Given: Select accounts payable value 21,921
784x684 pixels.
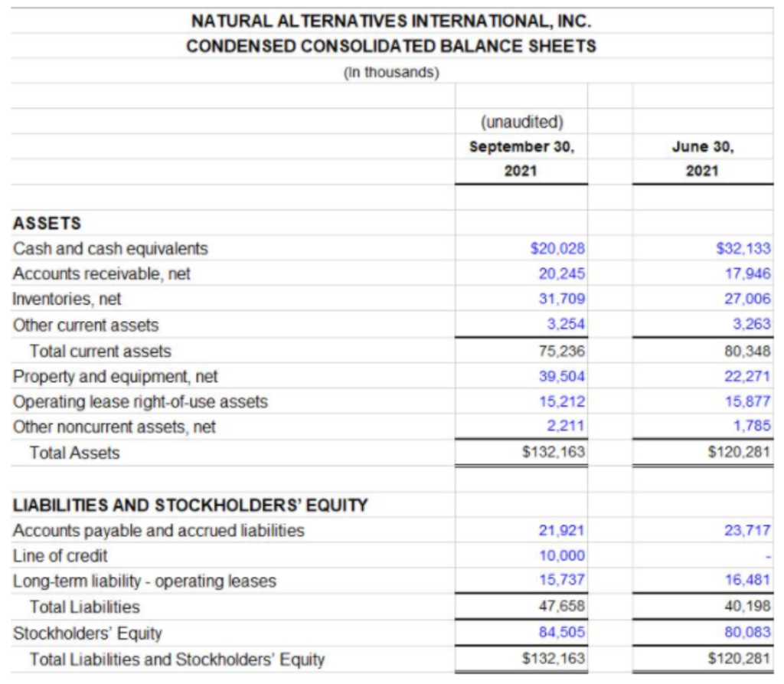Looking at the screenshot, I should pyautogui.click(x=561, y=530).
